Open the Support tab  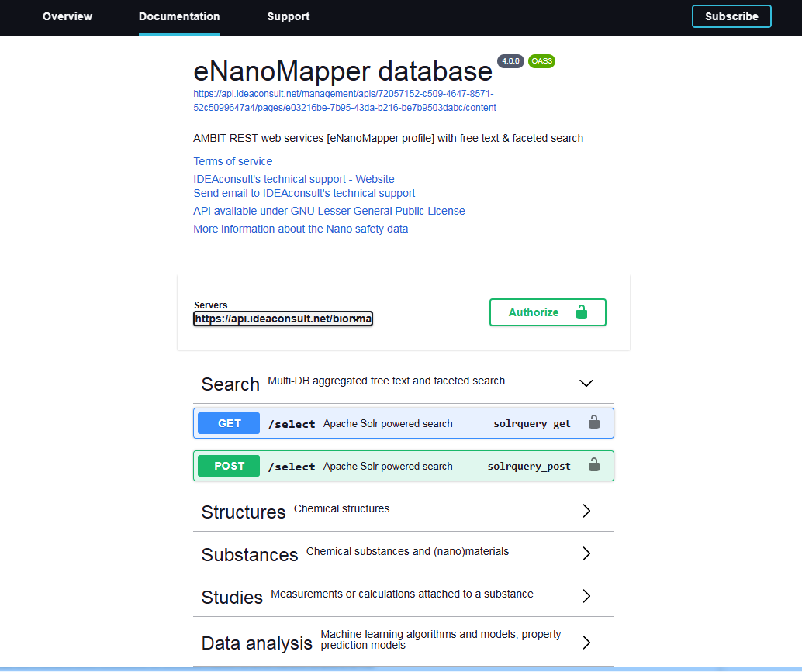(x=289, y=16)
